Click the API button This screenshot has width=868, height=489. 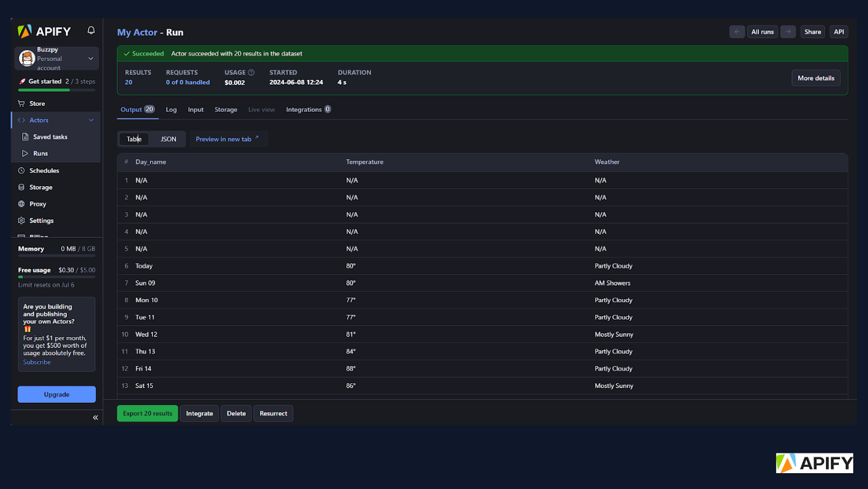839,32
